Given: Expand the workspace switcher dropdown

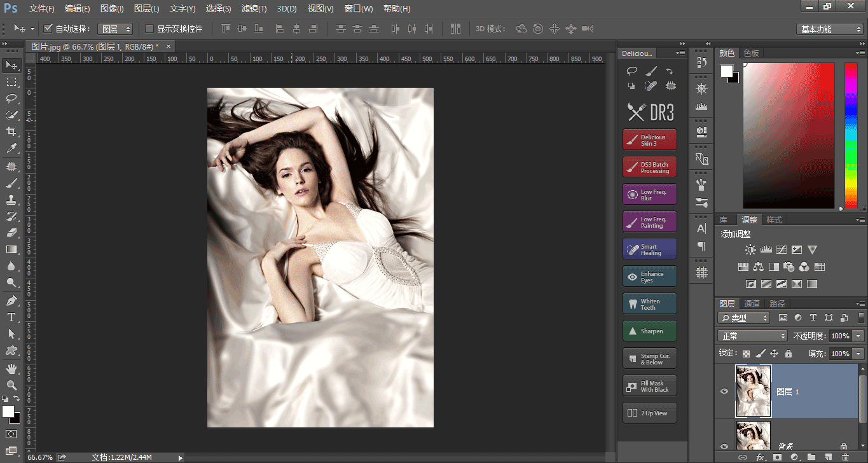Looking at the screenshot, I should [830, 29].
